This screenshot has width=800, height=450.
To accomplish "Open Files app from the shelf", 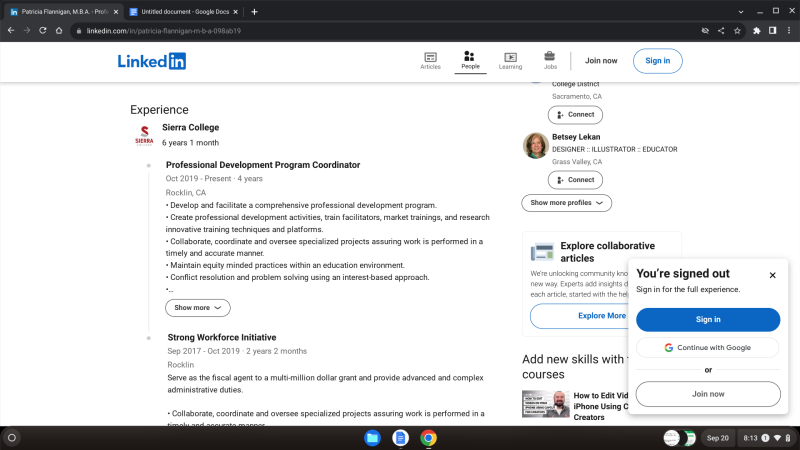I will pos(372,438).
